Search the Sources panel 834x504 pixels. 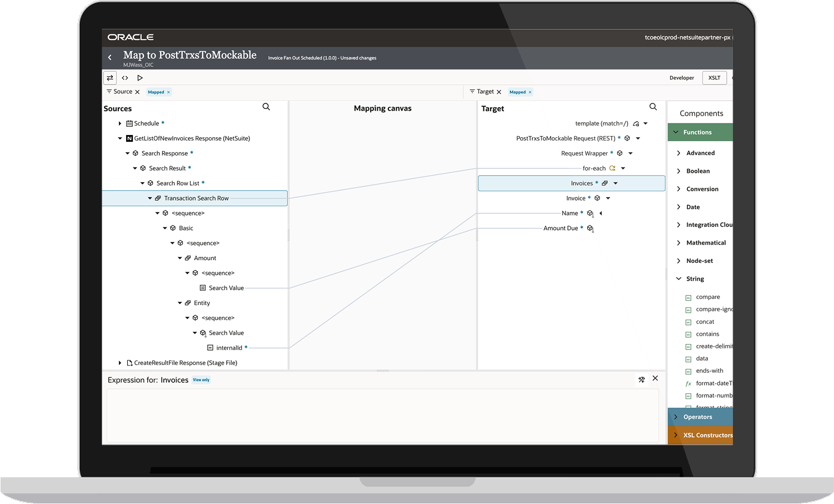[x=266, y=107]
